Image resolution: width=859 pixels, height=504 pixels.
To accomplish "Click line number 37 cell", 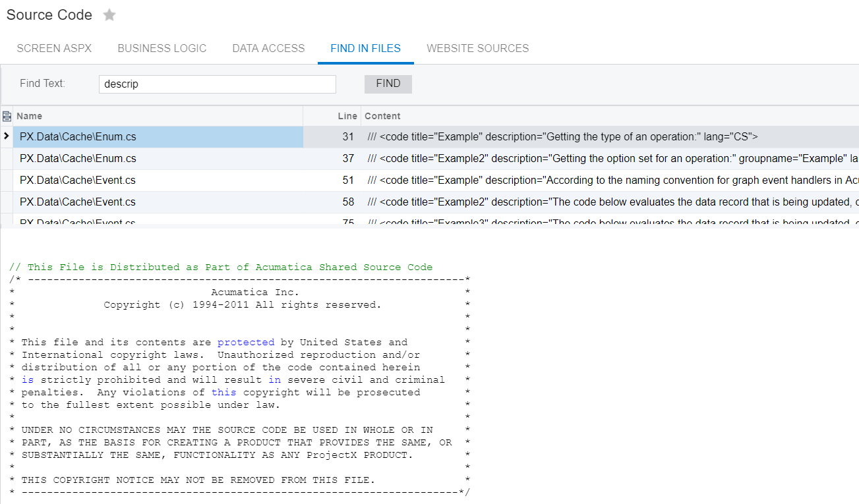I will [x=332, y=159].
